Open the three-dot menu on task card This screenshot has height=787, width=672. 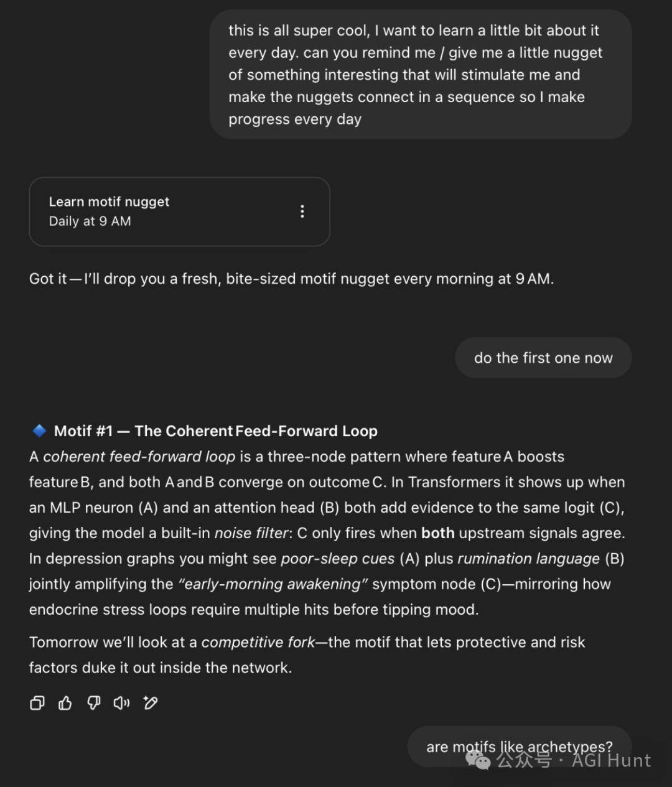[302, 212]
